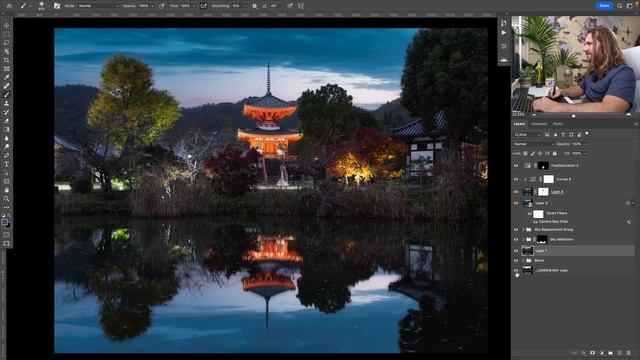640x360 pixels.
Task: Click the search icon top right
Action: (x=620, y=6)
